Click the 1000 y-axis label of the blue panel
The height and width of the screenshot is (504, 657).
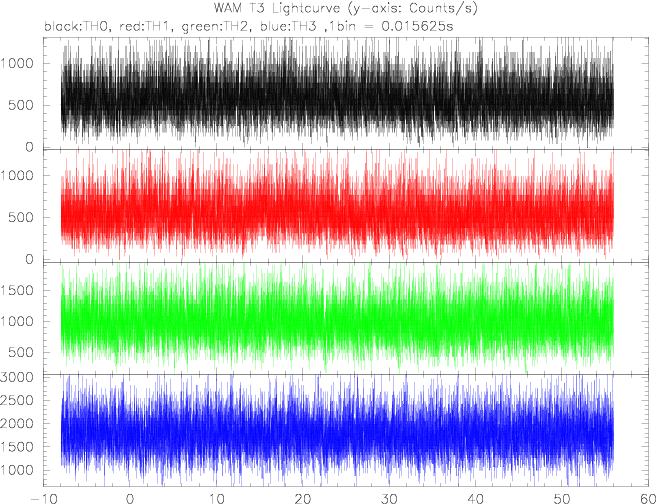[x=17, y=470]
